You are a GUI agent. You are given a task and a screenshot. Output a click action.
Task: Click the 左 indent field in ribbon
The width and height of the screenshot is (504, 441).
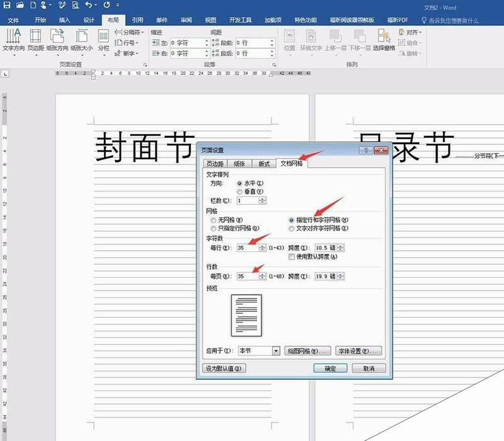pos(190,43)
